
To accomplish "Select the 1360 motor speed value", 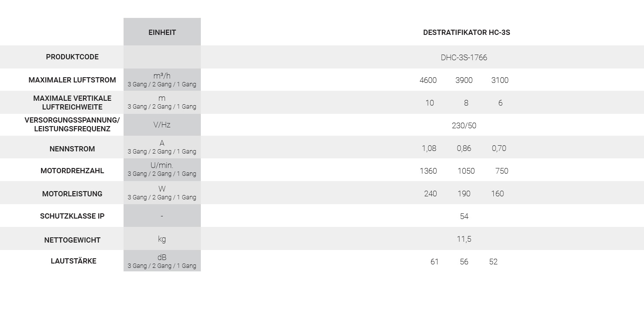I will pos(428,171).
